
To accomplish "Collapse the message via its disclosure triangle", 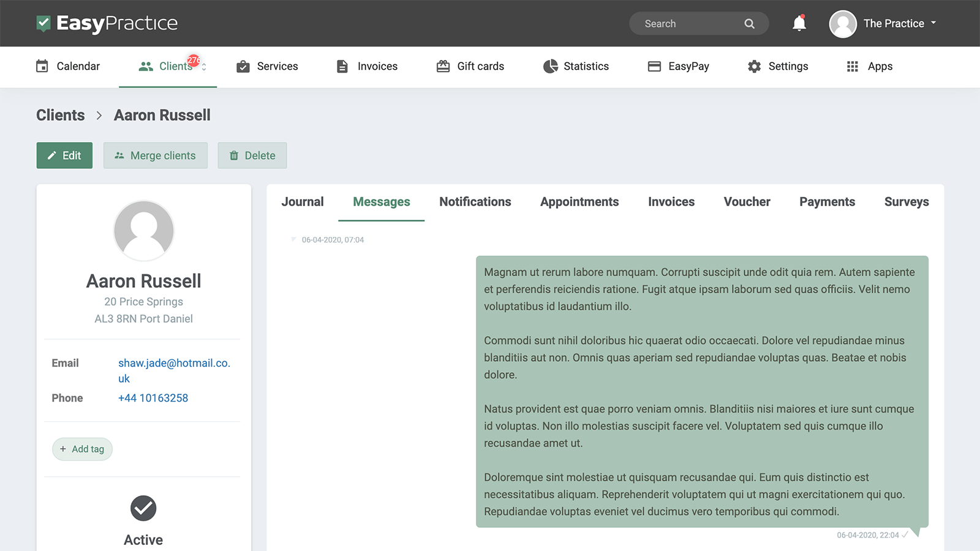I will (293, 239).
